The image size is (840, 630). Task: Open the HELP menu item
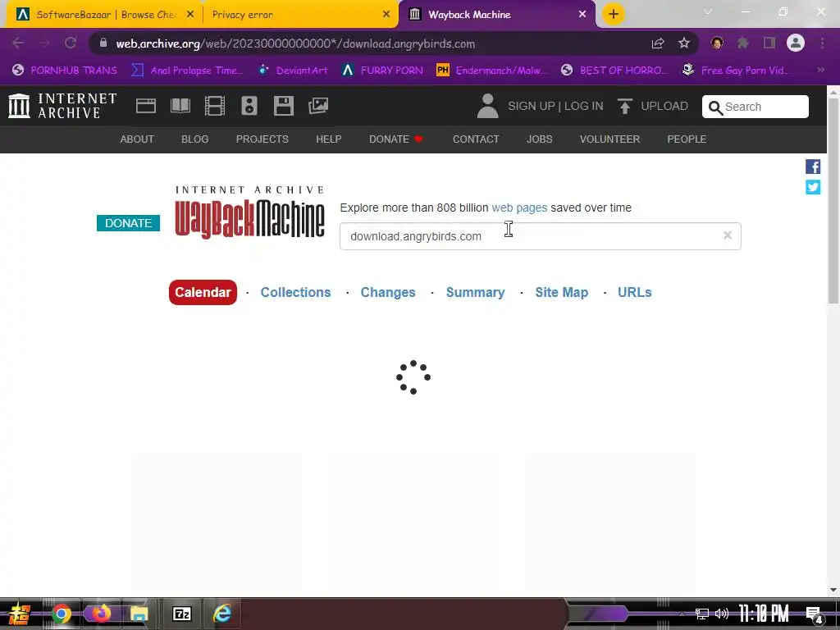pos(328,139)
